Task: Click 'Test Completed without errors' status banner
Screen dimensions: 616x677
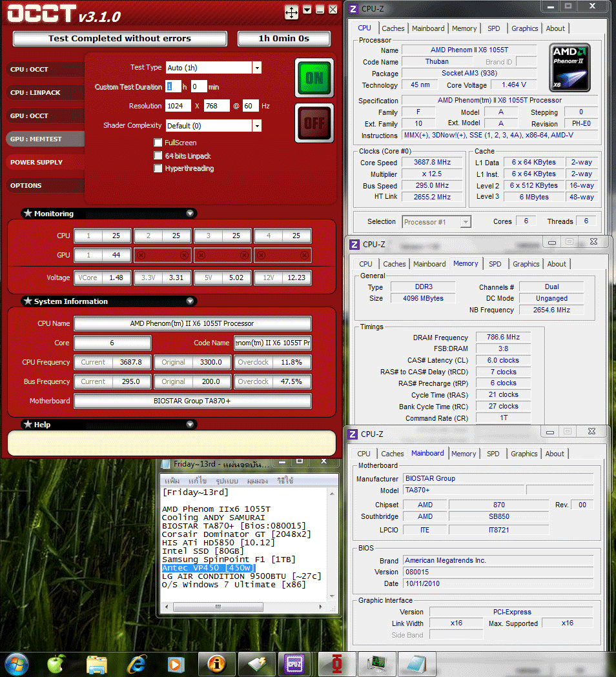Action: [119, 39]
